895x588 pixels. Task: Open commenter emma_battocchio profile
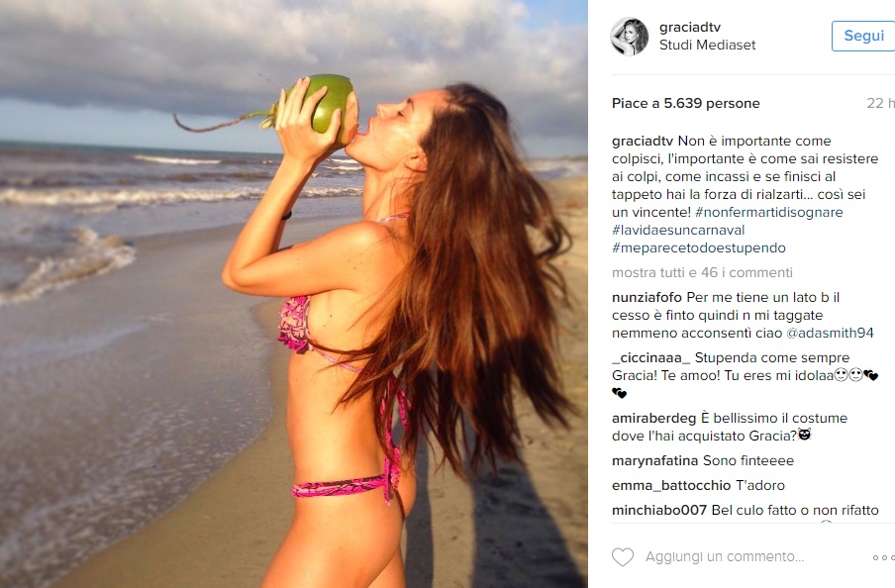[671, 485]
